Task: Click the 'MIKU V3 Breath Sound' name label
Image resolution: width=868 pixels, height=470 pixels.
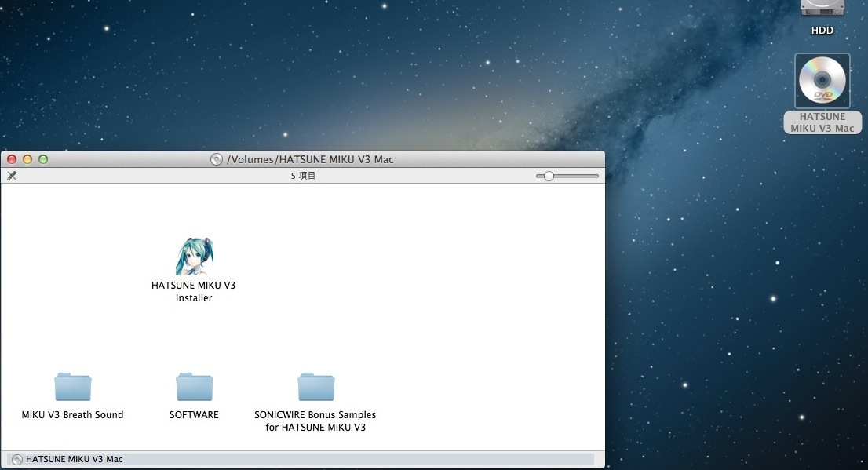Action: coord(72,414)
